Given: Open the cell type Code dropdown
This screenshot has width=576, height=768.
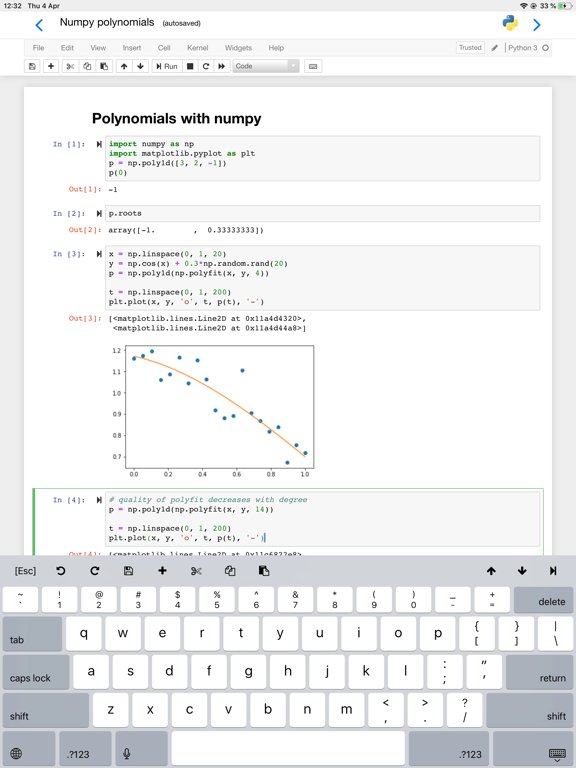Looking at the screenshot, I should 266,66.
